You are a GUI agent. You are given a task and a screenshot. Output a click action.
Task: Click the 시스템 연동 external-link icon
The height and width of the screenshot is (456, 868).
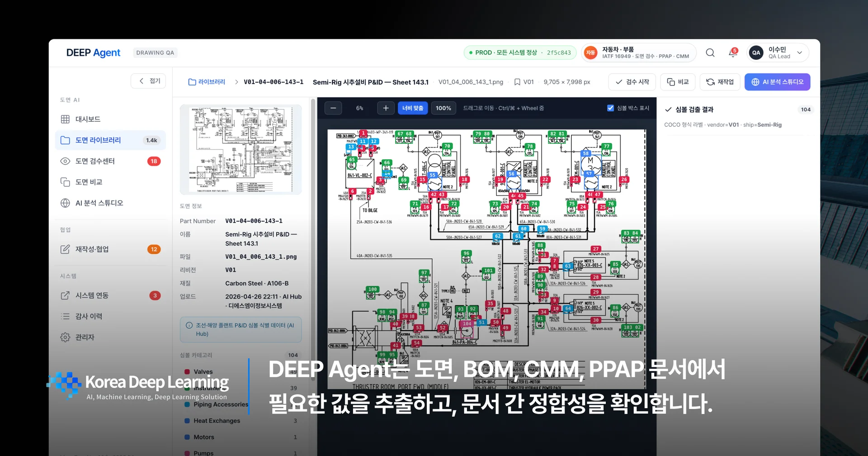pos(65,295)
